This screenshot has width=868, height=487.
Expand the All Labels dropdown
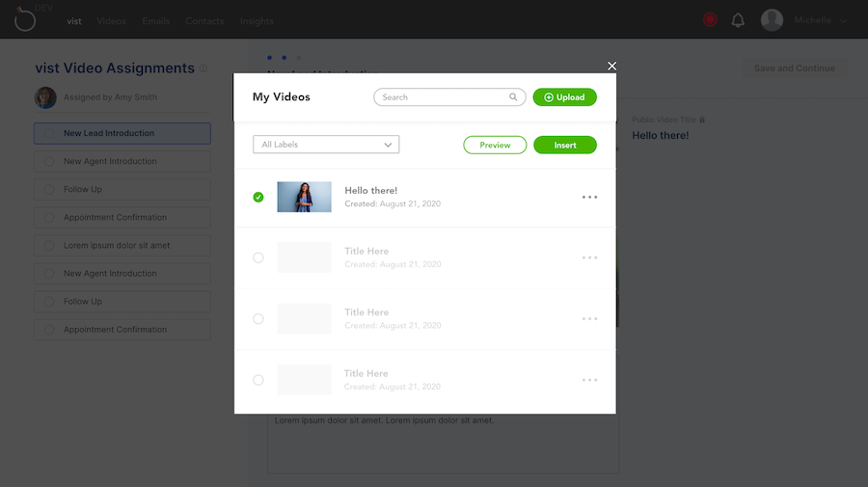click(x=326, y=145)
